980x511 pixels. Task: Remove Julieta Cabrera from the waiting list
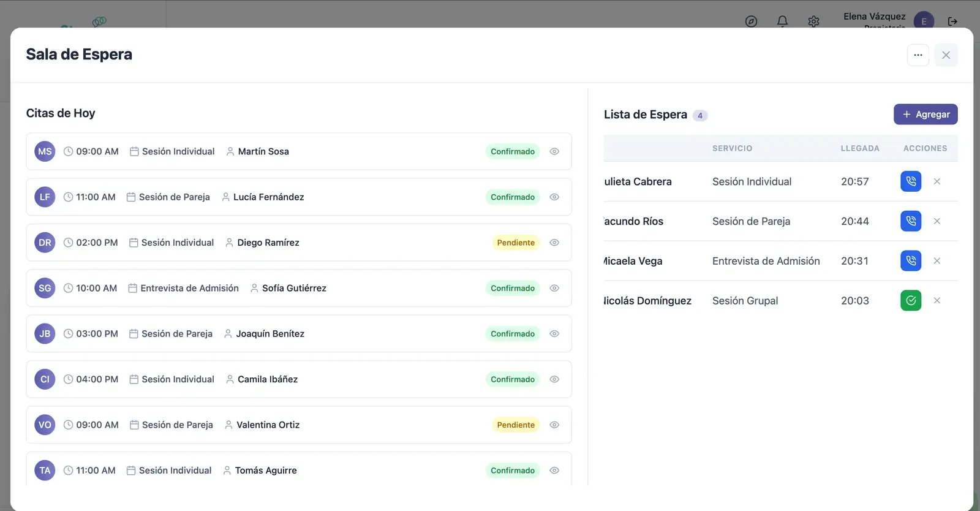937,181
